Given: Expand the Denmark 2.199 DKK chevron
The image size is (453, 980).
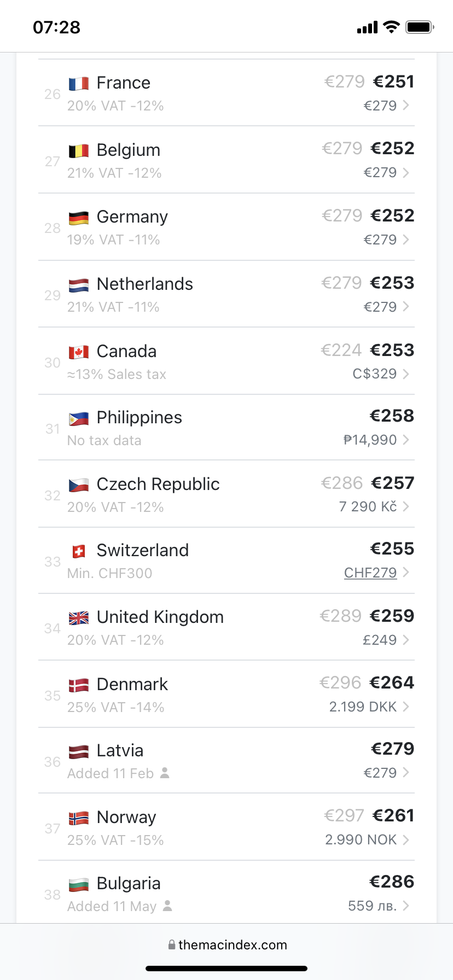Looking at the screenshot, I should pyautogui.click(x=406, y=707).
